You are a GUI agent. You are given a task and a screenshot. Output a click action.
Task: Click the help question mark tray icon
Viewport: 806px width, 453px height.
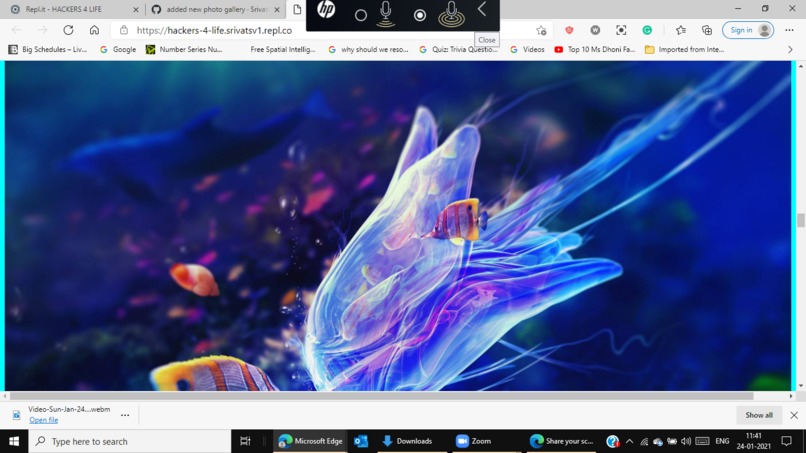pyautogui.click(x=612, y=441)
